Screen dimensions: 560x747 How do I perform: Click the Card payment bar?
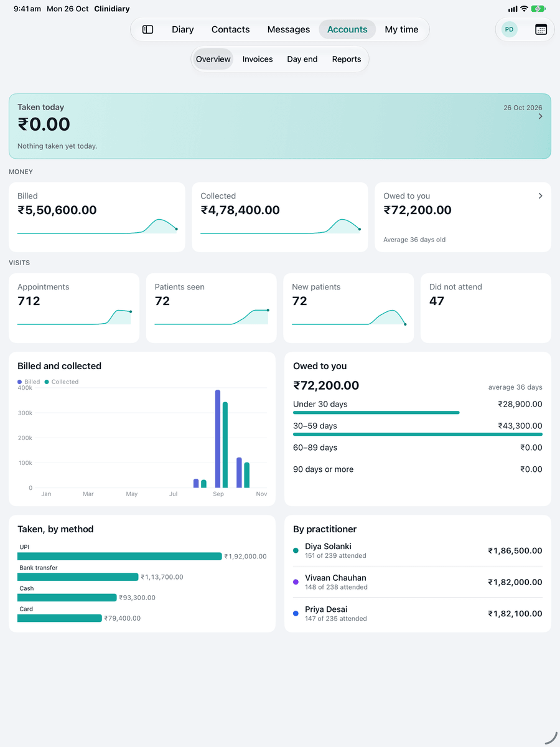(60, 618)
